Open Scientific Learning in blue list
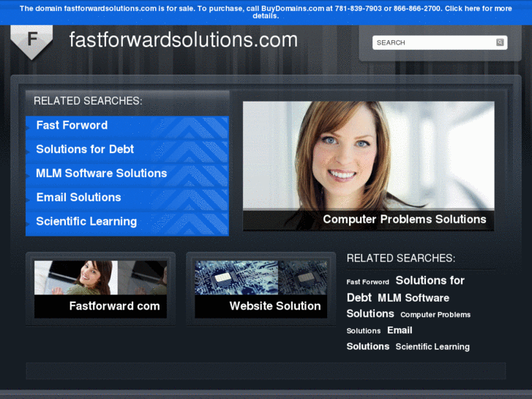Image resolution: width=532 pixels, height=399 pixels. 127,222
